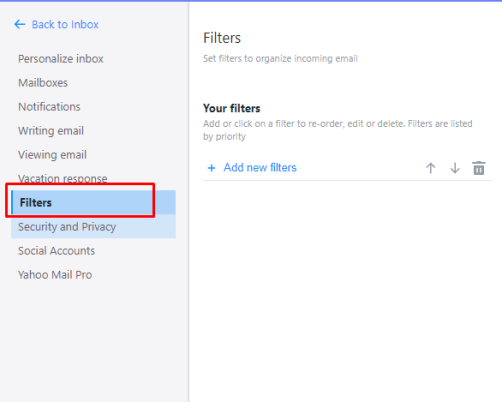Click the Filters page title heading
502x402 pixels.
click(222, 38)
